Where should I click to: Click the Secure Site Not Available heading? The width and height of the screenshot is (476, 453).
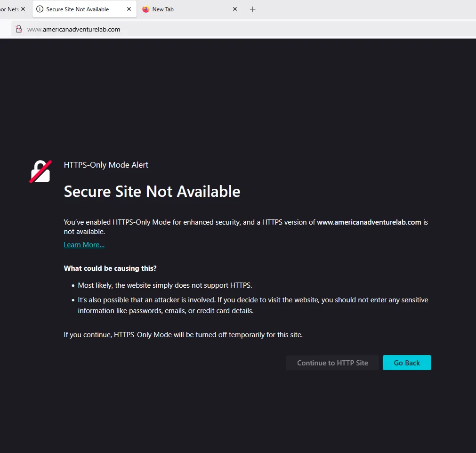coord(152,192)
